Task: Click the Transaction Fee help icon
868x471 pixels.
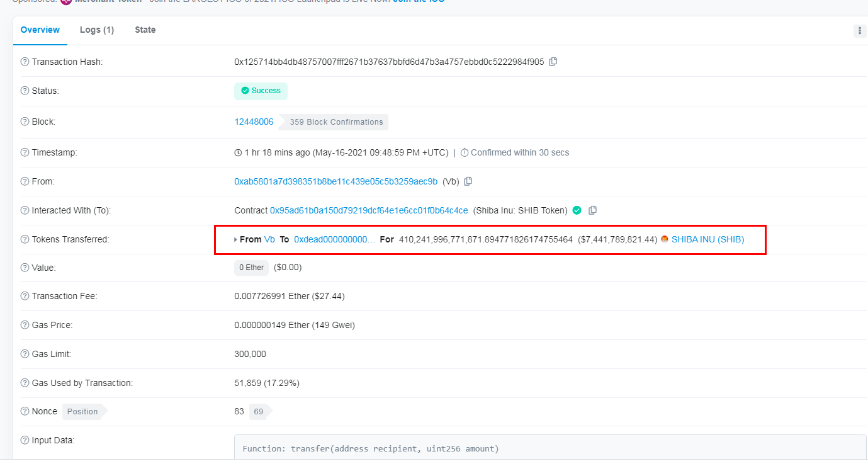Action: (25, 296)
